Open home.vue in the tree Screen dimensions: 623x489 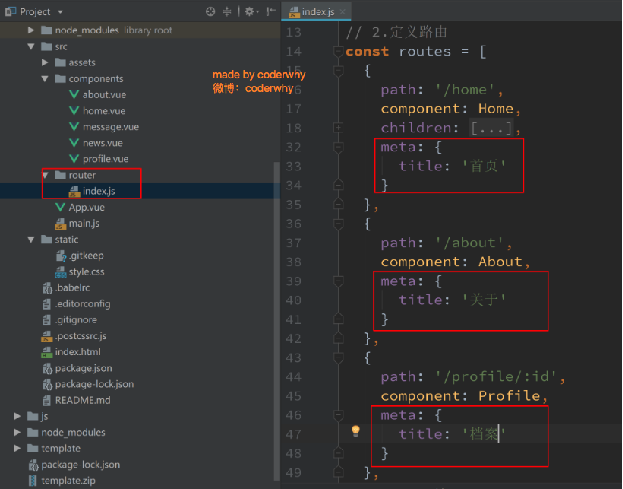tap(104, 111)
